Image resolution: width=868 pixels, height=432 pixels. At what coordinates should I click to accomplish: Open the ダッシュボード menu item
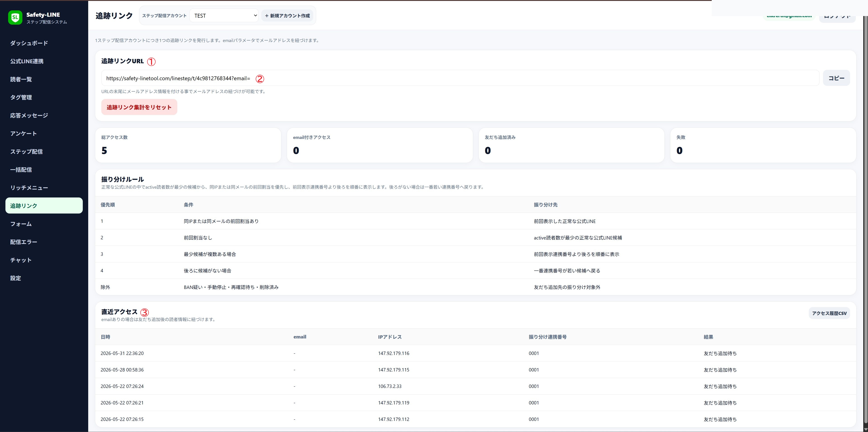(x=44, y=43)
